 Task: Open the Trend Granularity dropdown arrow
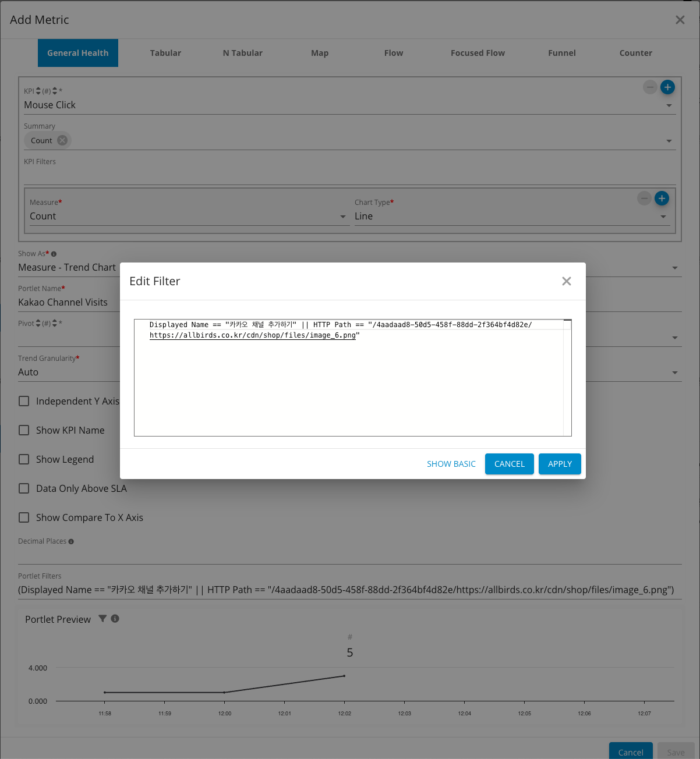tap(674, 373)
